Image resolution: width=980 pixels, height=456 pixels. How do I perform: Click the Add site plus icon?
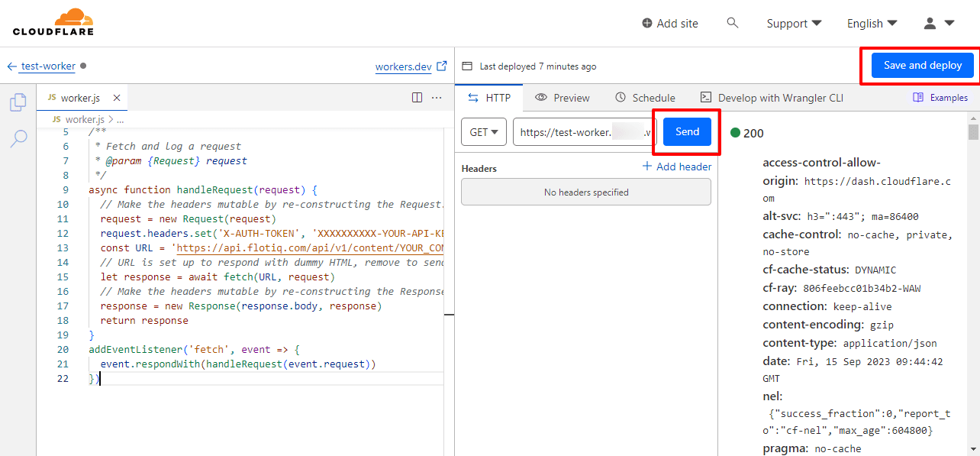tap(647, 24)
